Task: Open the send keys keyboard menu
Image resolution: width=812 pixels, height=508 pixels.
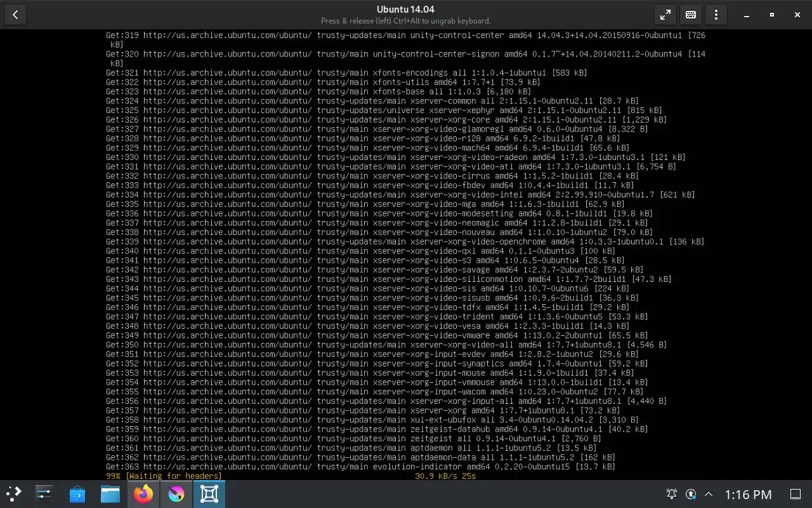Action: coord(691,15)
